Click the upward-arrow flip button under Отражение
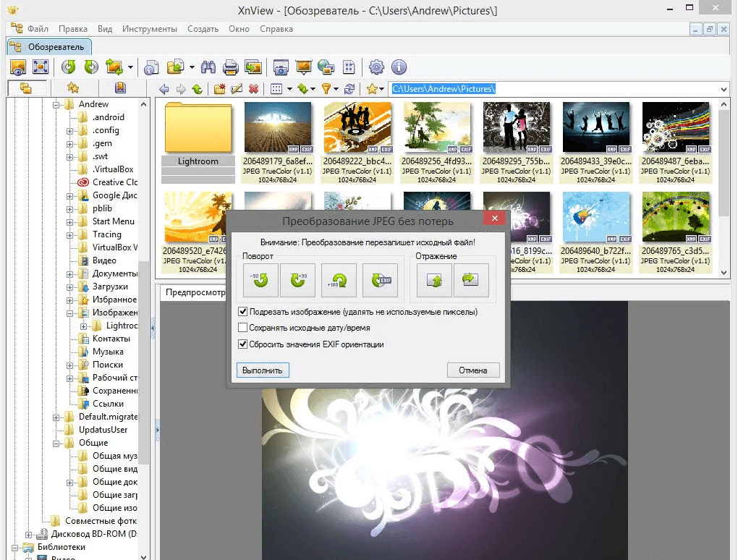This screenshot has height=560, width=738. pyautogui.click(x=434, y=280)
